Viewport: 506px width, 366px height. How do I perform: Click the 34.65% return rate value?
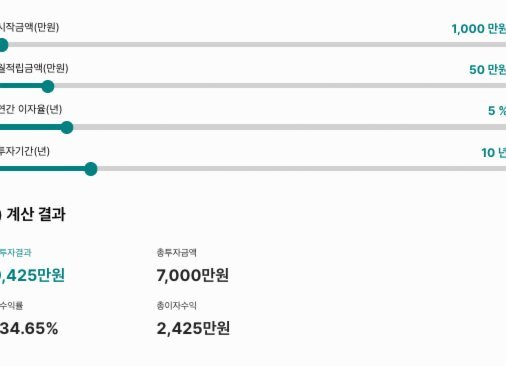[29, 329]
